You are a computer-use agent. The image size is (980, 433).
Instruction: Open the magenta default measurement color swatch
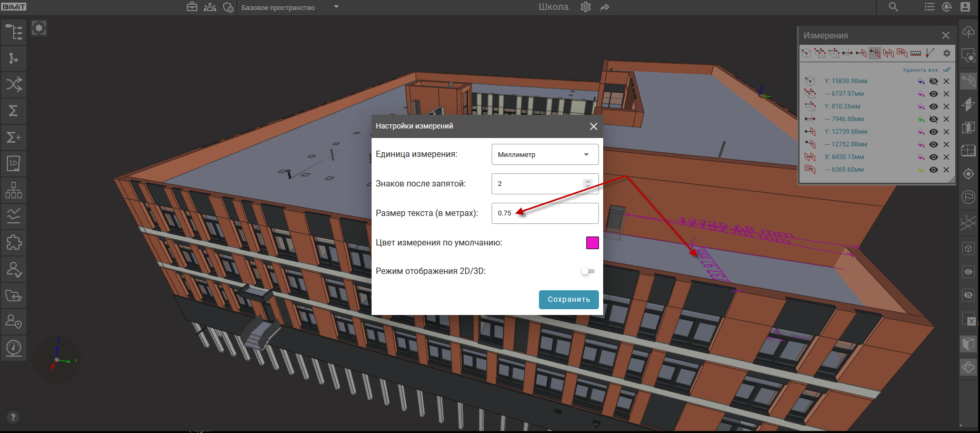(x=592, y=243)
